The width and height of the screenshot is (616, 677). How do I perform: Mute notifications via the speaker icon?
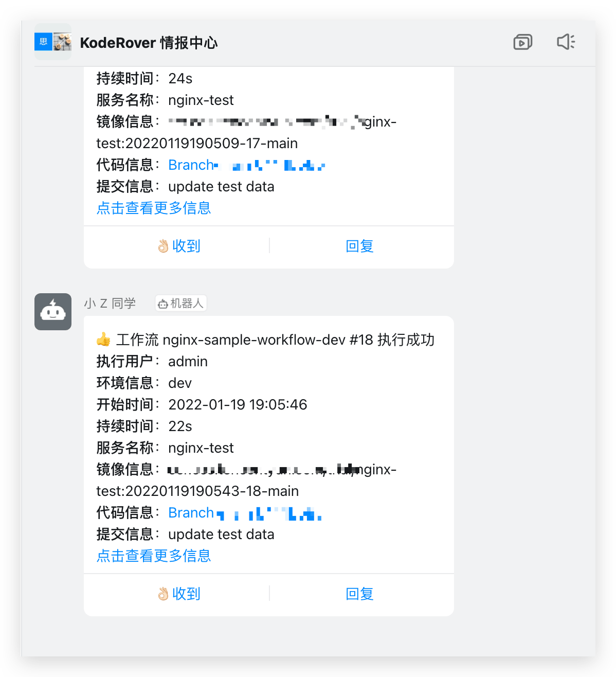[566, 42]
